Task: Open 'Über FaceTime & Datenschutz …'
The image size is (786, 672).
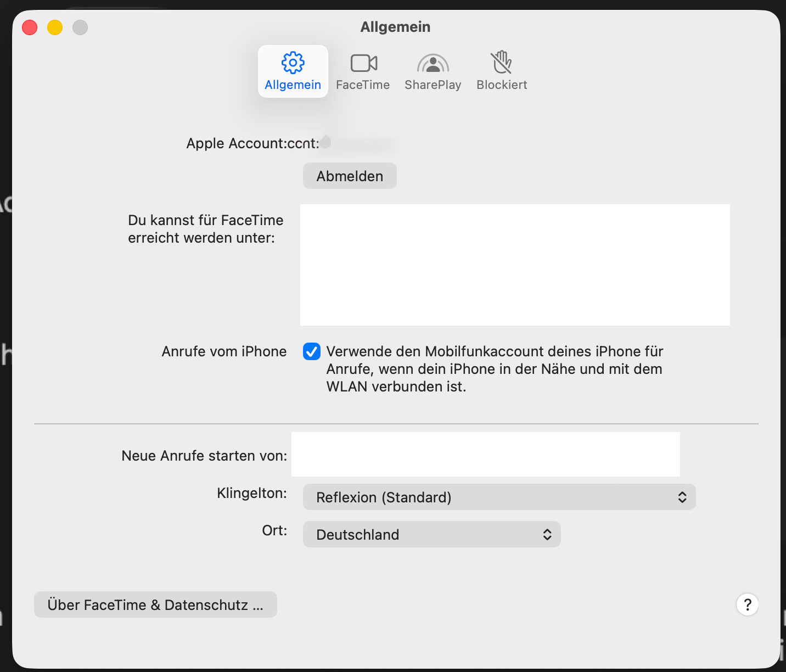Action: [155, 604]
